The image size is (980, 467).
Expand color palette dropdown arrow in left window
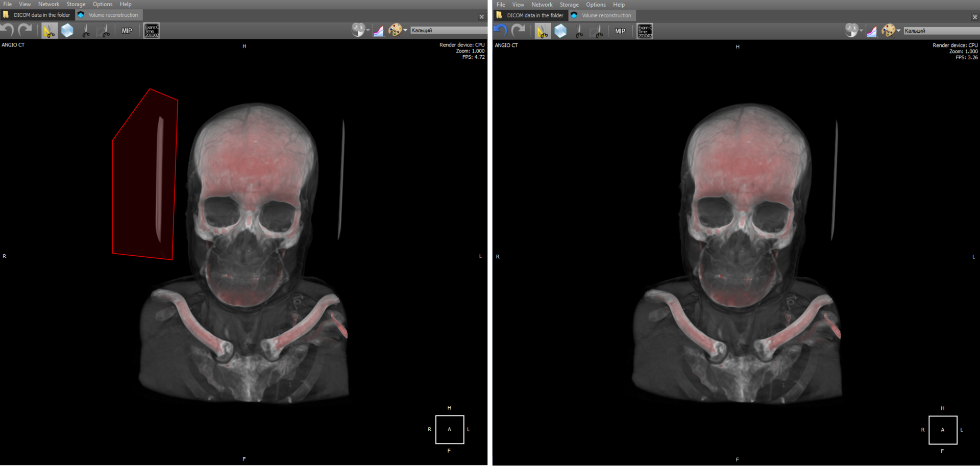[405, 31]
